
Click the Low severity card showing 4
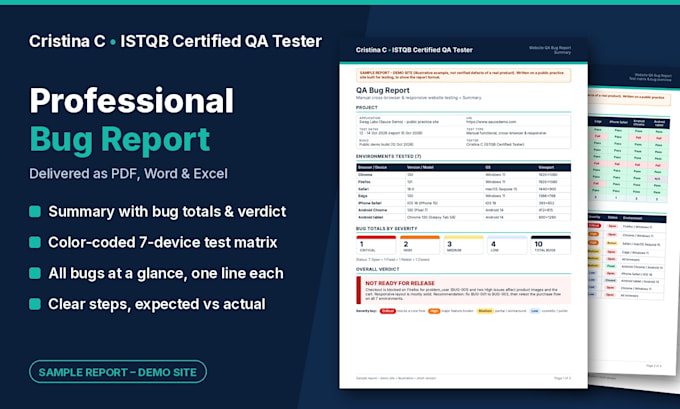507,245
